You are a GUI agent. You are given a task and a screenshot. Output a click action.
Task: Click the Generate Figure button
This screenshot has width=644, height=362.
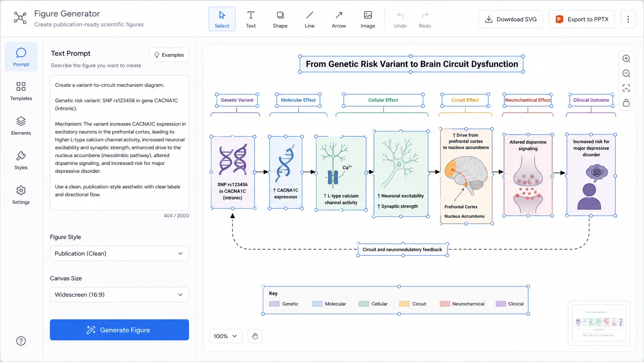tap(120, 330)
